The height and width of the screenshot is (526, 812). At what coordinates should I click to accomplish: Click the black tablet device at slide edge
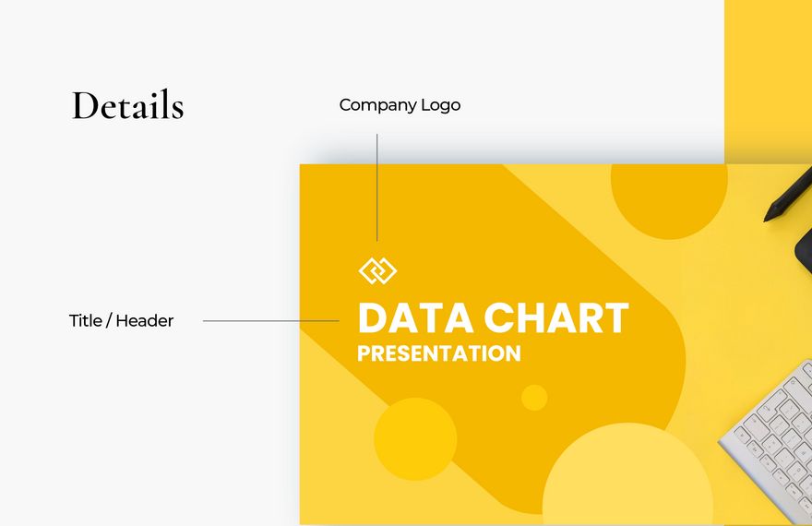804,245
